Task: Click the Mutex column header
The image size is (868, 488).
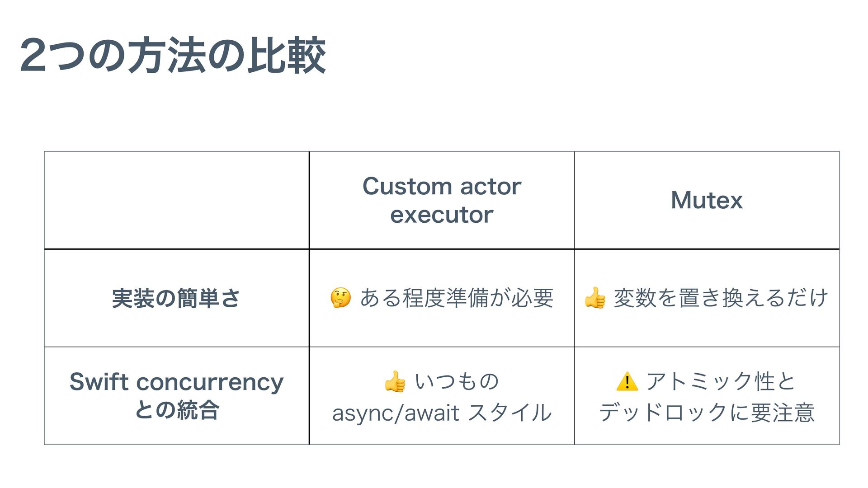Action: tap(707, 200)
